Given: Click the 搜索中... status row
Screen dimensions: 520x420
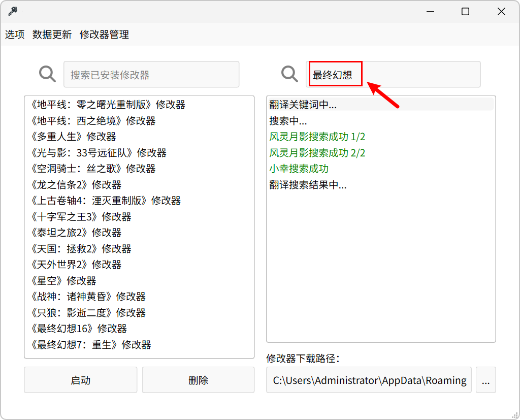Looking at the screenshot, I should [381, 121].
